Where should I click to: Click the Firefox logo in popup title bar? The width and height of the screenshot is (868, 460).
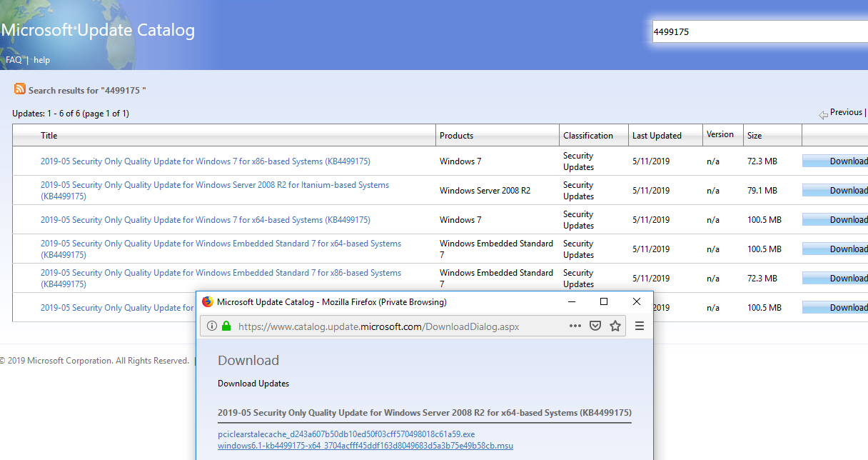point(208,302)
